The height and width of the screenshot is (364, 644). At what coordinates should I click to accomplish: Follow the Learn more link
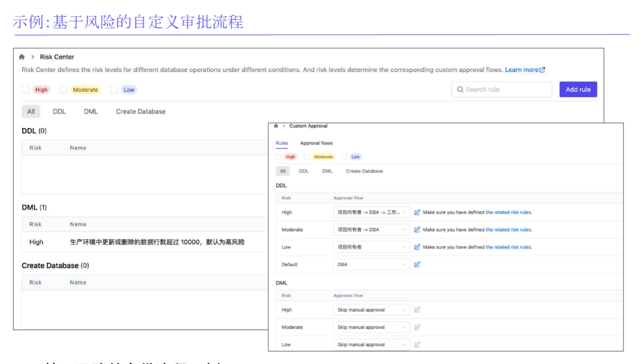tap(525, 70)
